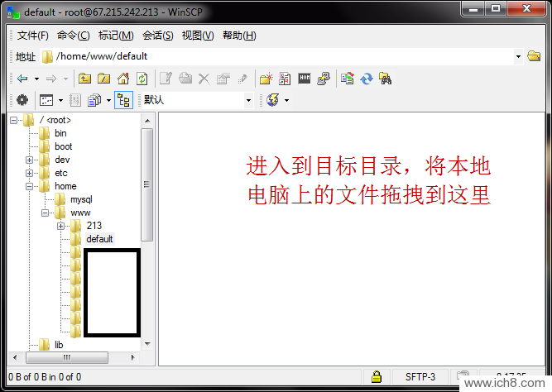Viewport: 552px width, 392px height.
Task: Open in PuTTY icon
Action: [x=324, y=79]
